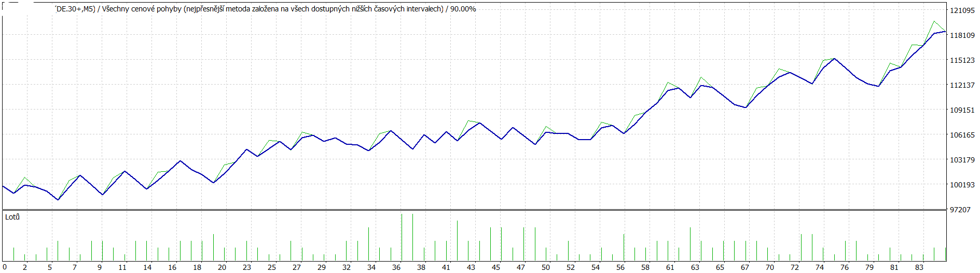Viewport: 980px width, 273px height.
Task: Click the 100193 axis value
Action: tap(962, 185)
